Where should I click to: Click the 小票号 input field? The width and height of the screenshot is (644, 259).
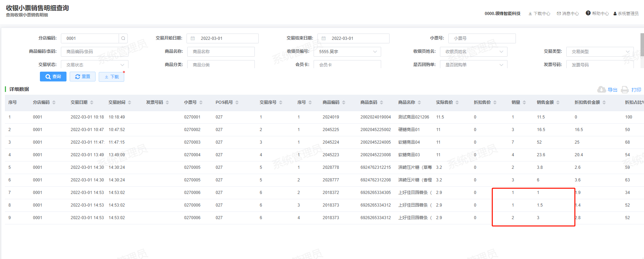tap(482, 38)
